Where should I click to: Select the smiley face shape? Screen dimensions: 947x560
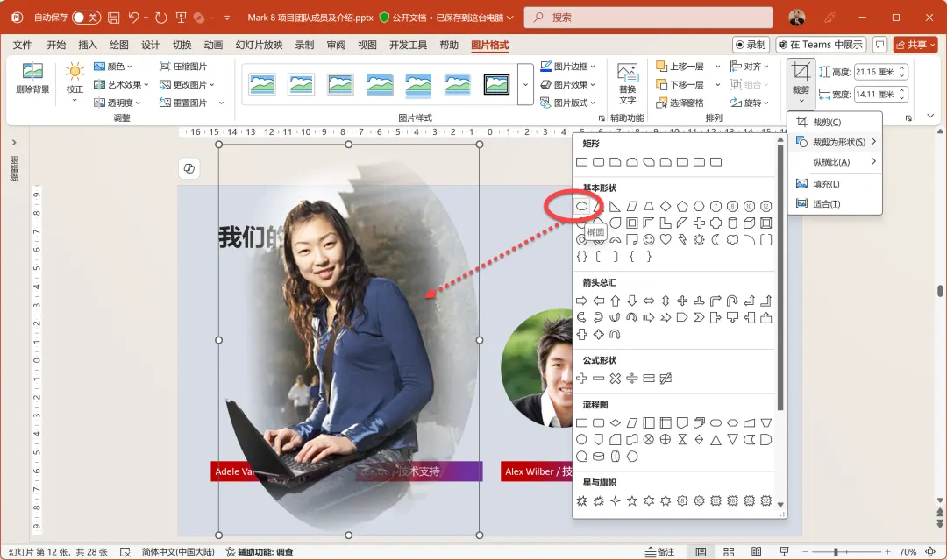pyautogui.click(x=649, y=239)
